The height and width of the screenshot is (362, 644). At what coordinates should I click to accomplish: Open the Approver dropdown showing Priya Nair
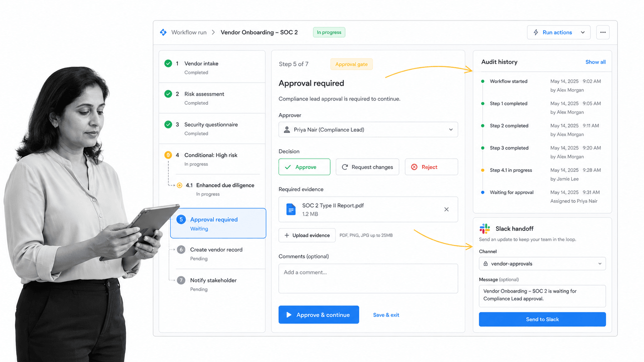click(368, 130)
